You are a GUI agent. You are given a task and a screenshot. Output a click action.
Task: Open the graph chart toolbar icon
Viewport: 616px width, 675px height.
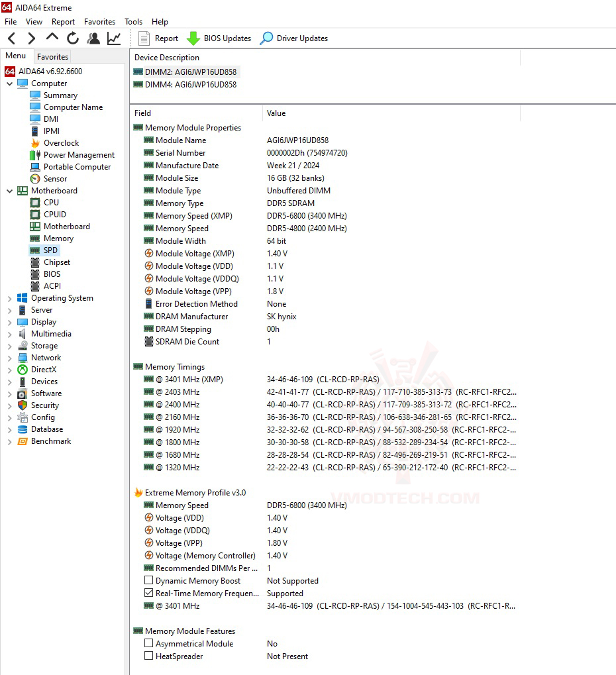(114, 38)
